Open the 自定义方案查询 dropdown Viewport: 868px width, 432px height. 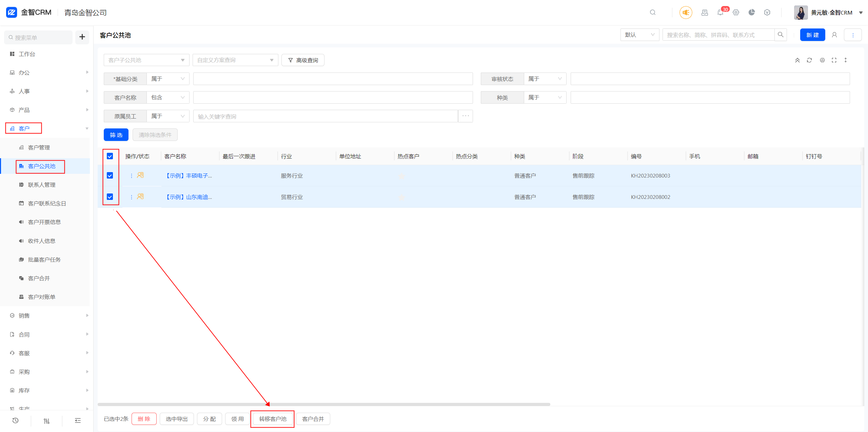[x=235, y=60]
